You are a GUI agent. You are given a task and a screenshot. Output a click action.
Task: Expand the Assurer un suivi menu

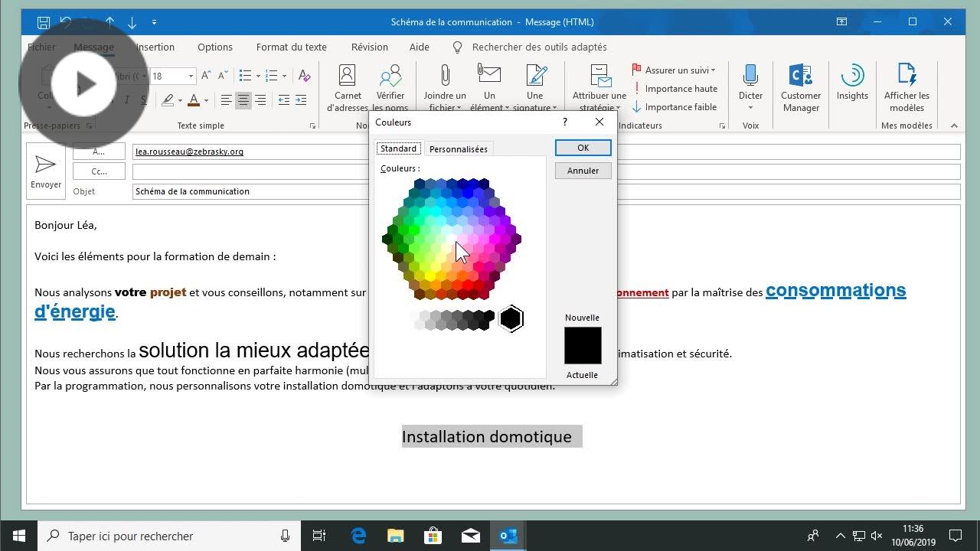click(x=676, y=70)
